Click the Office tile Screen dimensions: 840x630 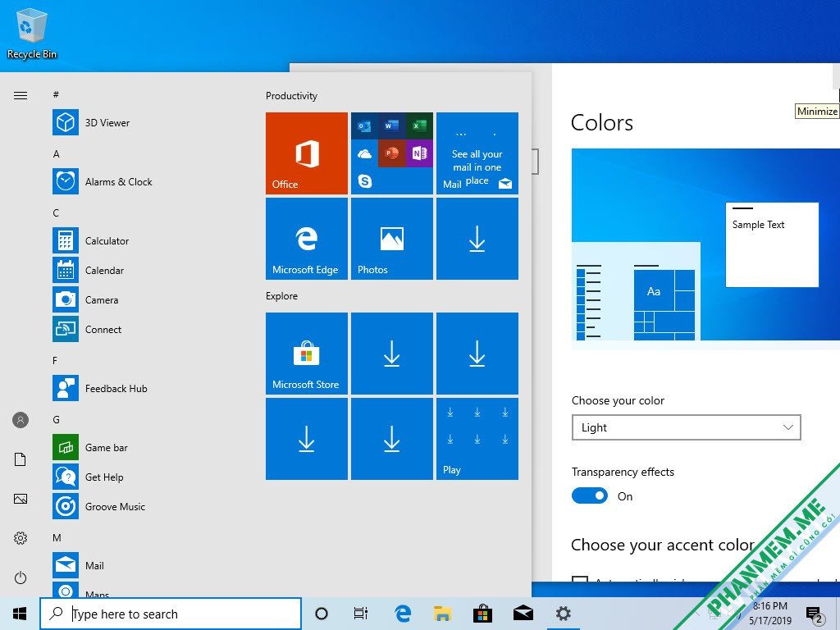(x=307, y=153)
